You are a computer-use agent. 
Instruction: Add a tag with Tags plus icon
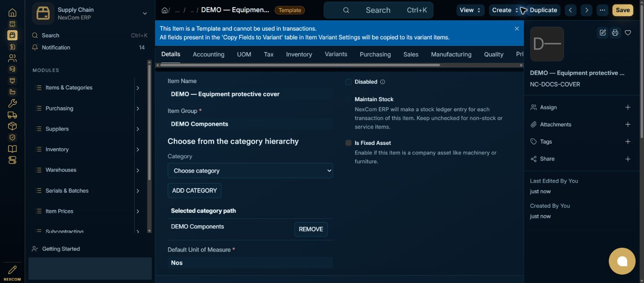pos(628,142)
